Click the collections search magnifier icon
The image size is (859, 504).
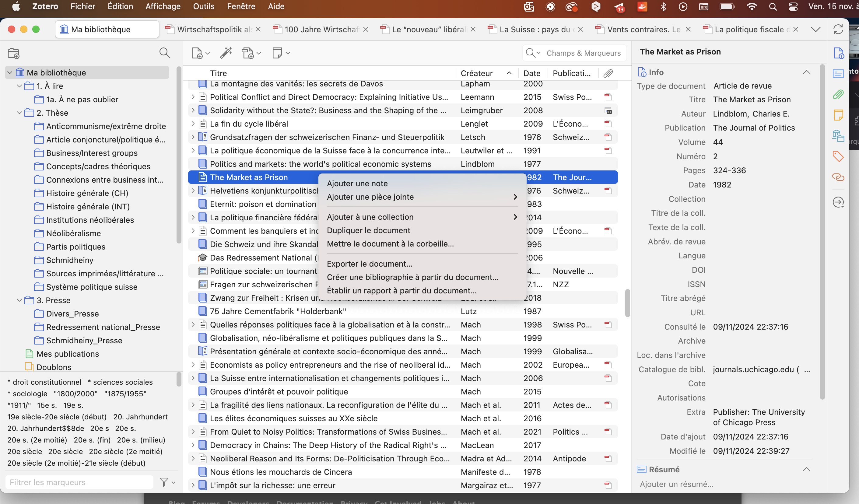165,53
